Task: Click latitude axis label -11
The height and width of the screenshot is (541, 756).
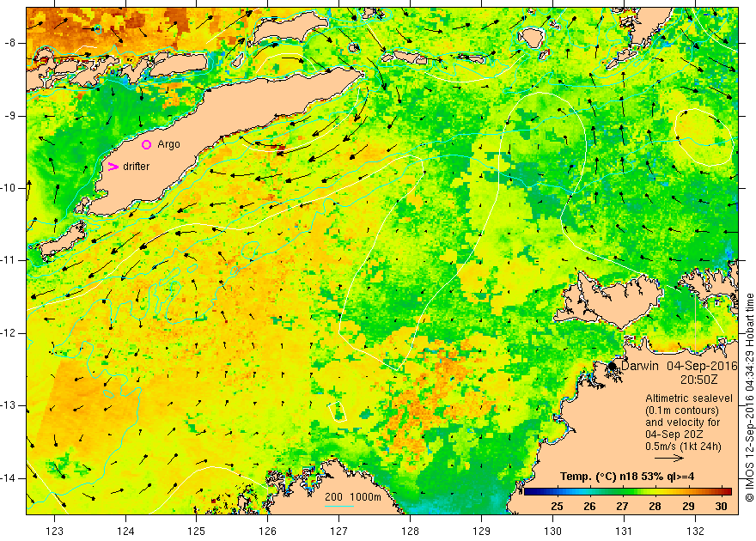Action: (x=9, y=260)
